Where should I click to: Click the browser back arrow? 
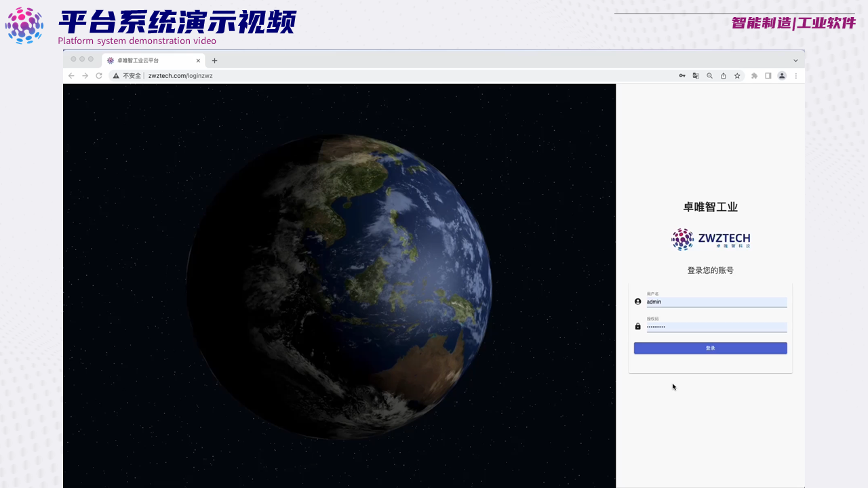coord(72,76)
